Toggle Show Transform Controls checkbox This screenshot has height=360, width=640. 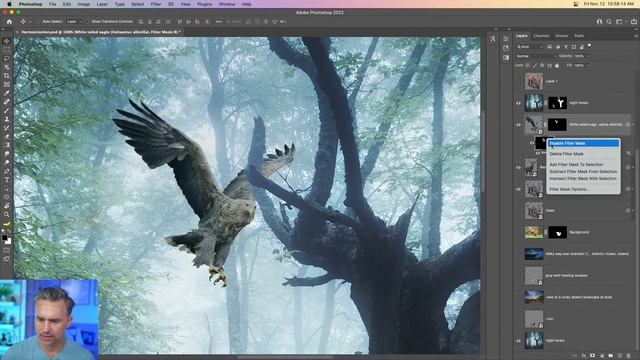(88, 22)
